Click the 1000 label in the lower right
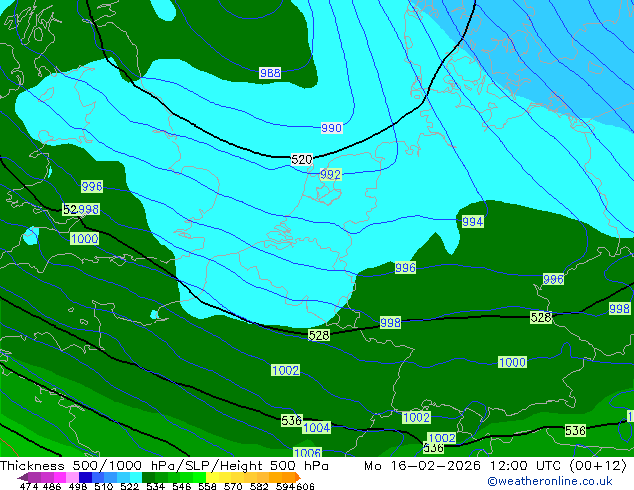The image size is (634, 490). click(512, 362)
